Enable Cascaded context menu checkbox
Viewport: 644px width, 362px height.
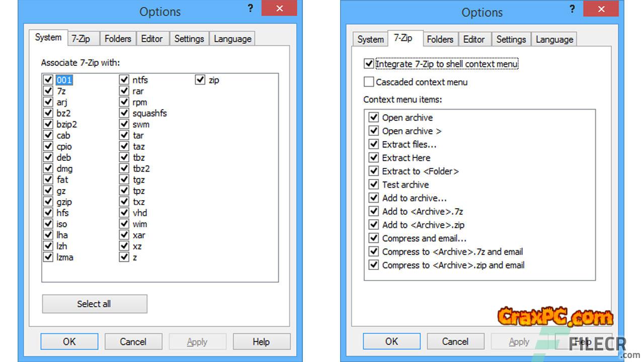click(x=369, y=82)
